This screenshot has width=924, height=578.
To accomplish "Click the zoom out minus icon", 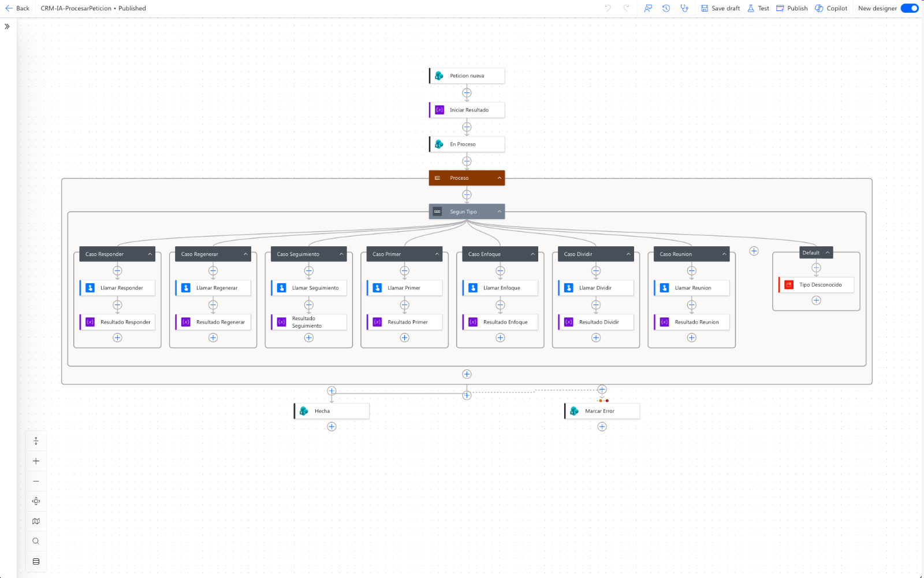I will 36,481.
